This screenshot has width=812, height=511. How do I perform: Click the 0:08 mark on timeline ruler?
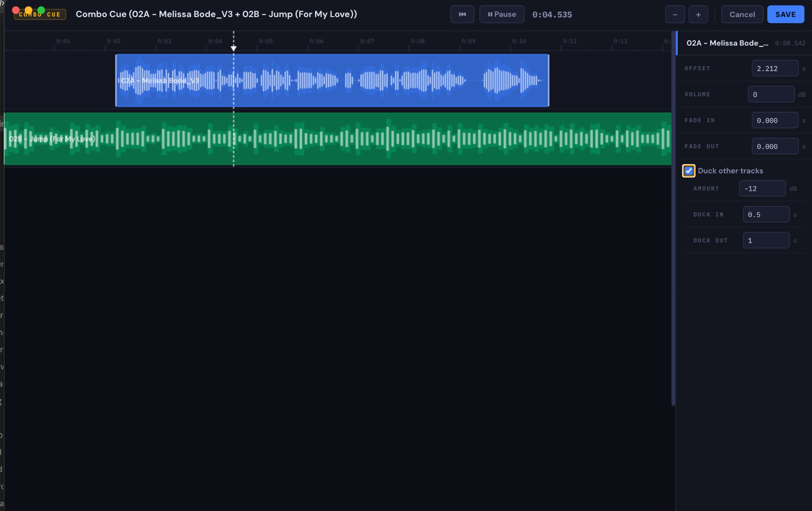point(418,41)
